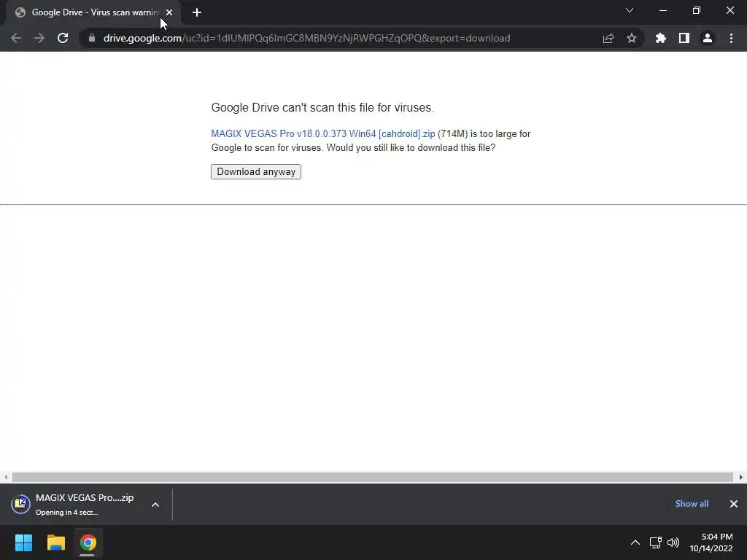Open the Chrome three-dot menu
Screen dimensions: 747x560
[x=731, y=38]
